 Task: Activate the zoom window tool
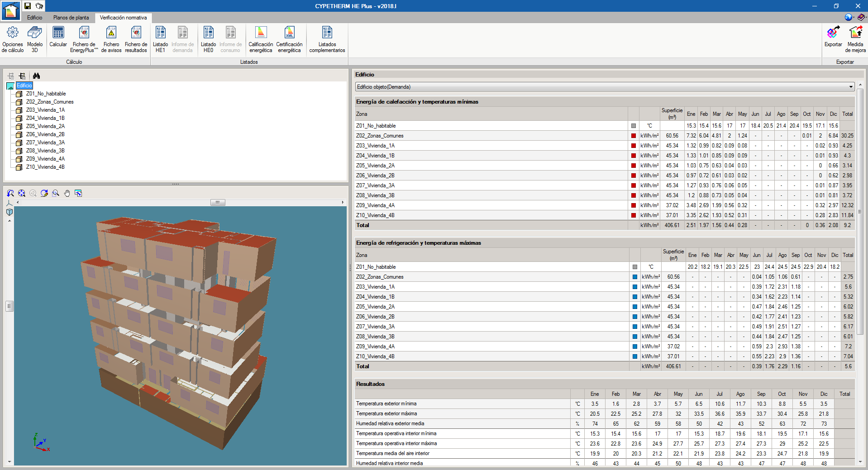coord(56,193)
